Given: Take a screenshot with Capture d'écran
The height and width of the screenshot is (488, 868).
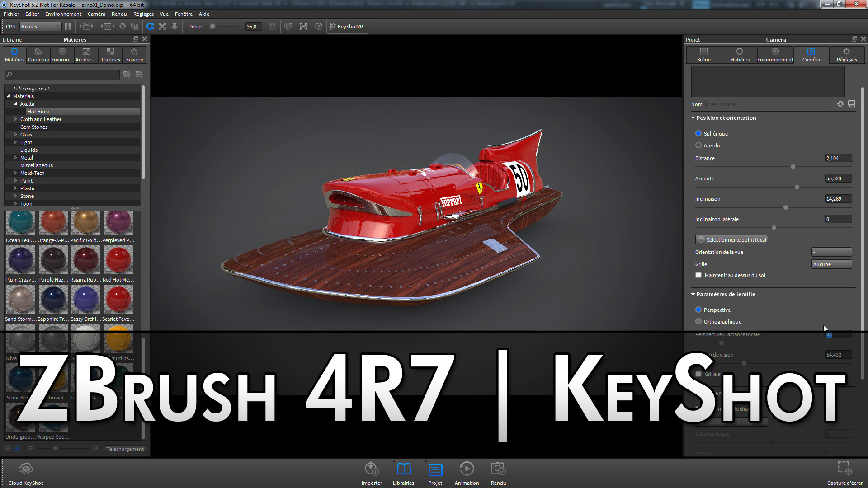Looking at the screenshot, I should (x=845, y=474).
